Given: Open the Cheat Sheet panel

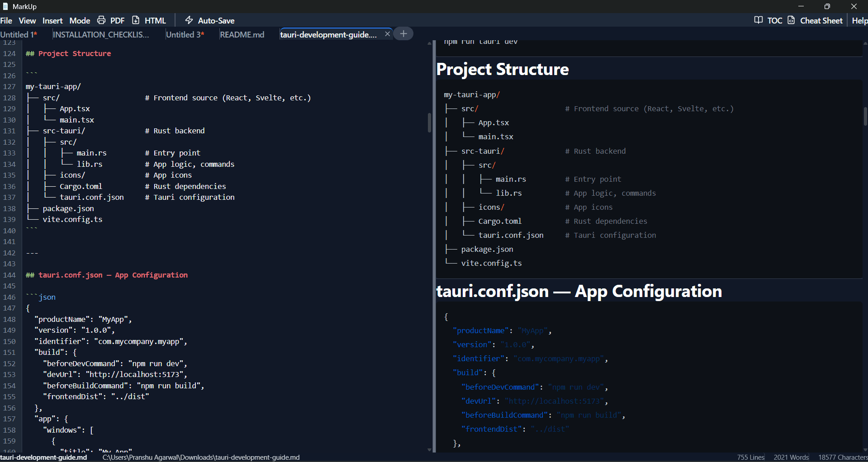Looking at the screenshot, I should tap(821, 20).
